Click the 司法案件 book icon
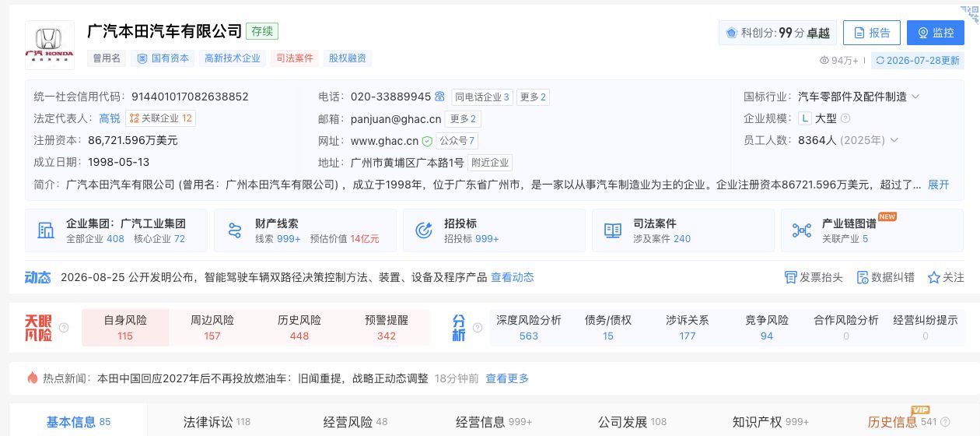The width and height of the screenshot is (980, 436). [613, 230]
